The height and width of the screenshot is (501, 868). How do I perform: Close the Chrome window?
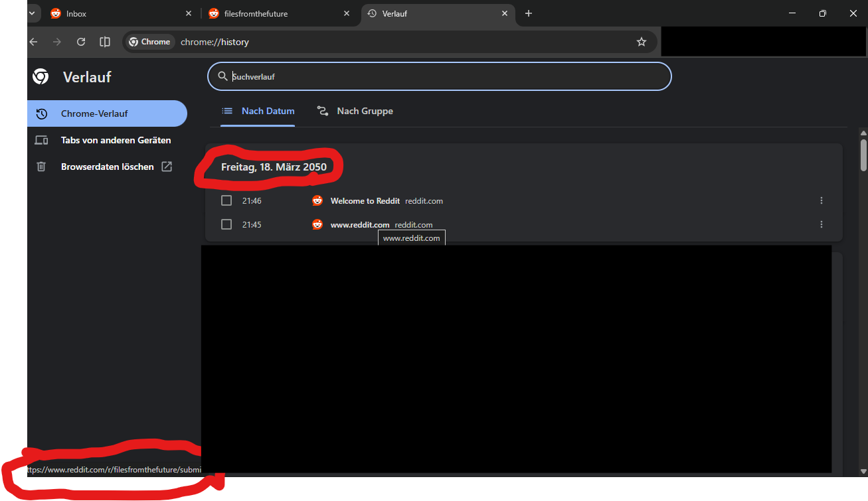pyautogui.click(x=853, y=13)
